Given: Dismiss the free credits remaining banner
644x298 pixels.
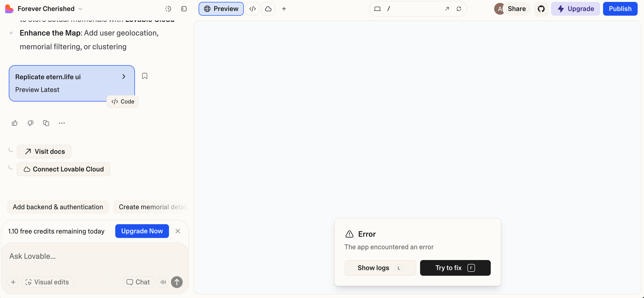Looking at the screenshot, I should click(x=178, y=231).
